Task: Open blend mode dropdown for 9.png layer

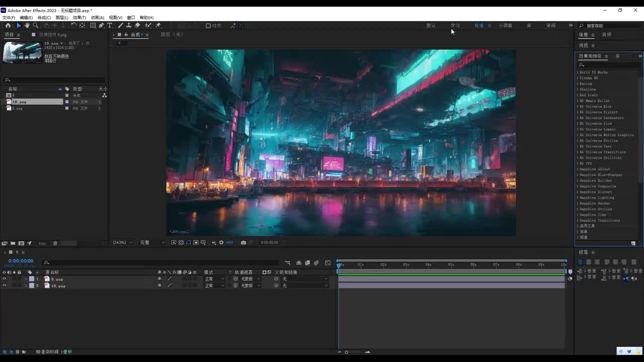Action: pyautogui.click(x=214, y=279)
